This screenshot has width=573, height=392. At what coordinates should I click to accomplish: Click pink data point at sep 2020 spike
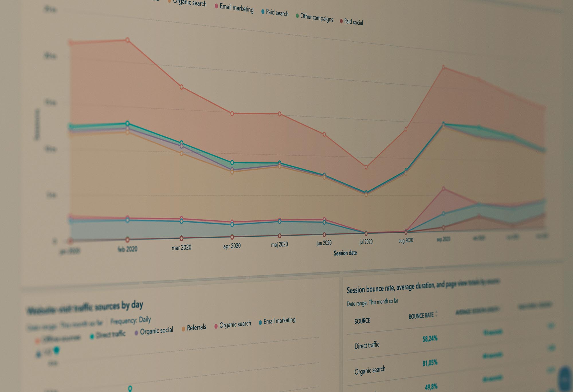coord(444,189)
